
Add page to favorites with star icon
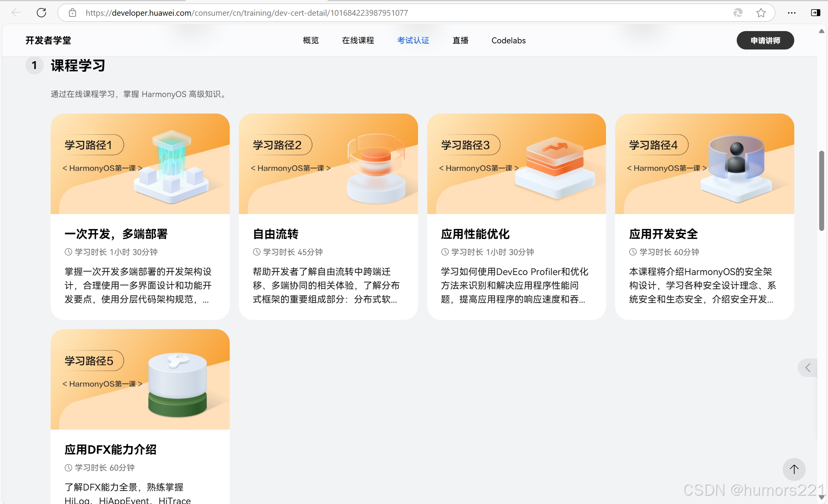pyautogui.click(x=761, y=13)
